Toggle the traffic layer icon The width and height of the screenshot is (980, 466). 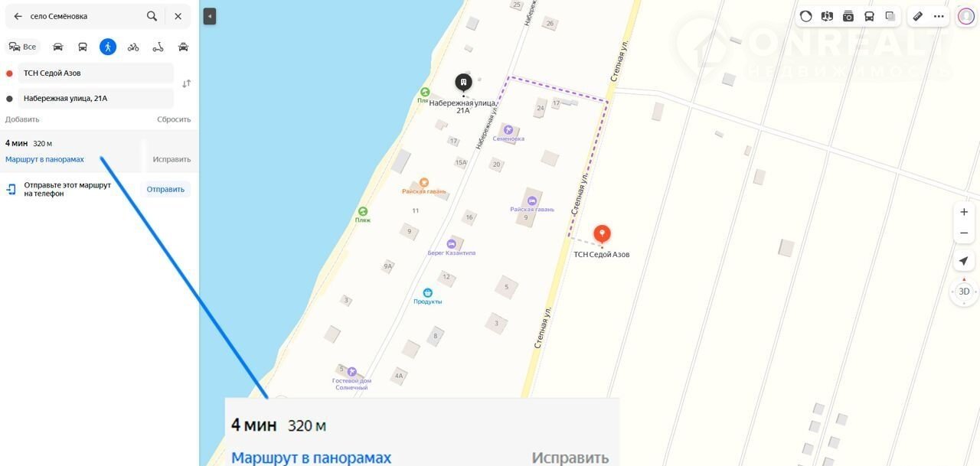[x=805, y=16]
